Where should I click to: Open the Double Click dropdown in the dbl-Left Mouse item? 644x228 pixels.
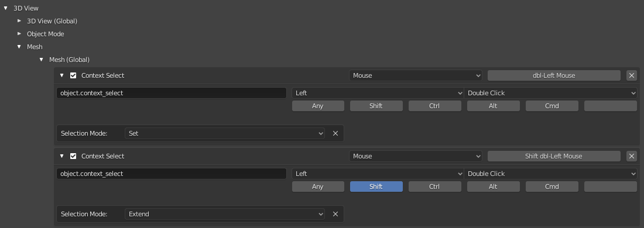[x=550, y=93]
